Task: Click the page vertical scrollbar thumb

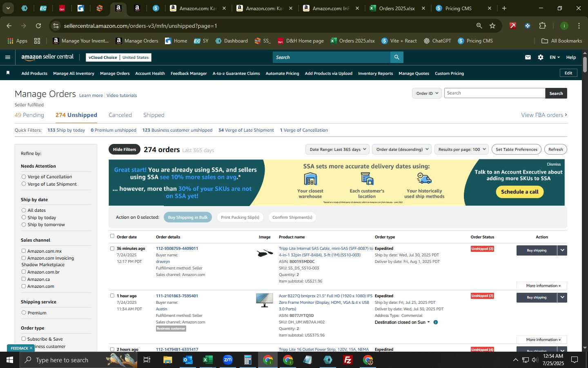Action: click(585, 64)
